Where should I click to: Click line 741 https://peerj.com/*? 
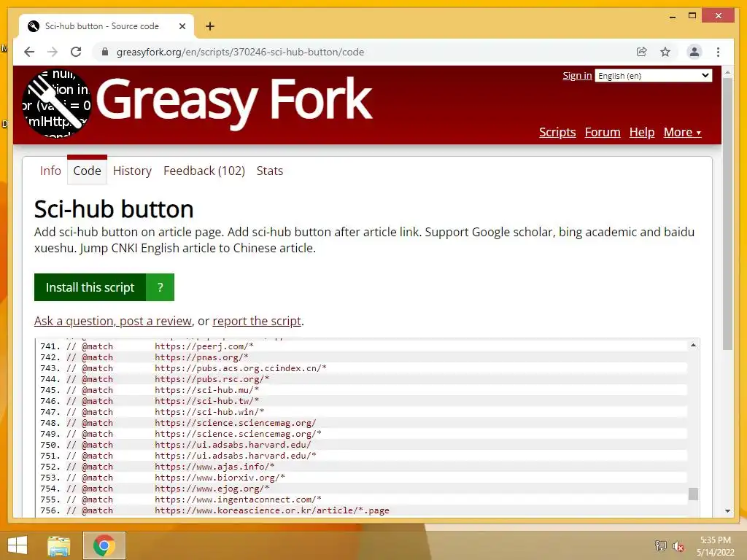(x=204, y=346)
